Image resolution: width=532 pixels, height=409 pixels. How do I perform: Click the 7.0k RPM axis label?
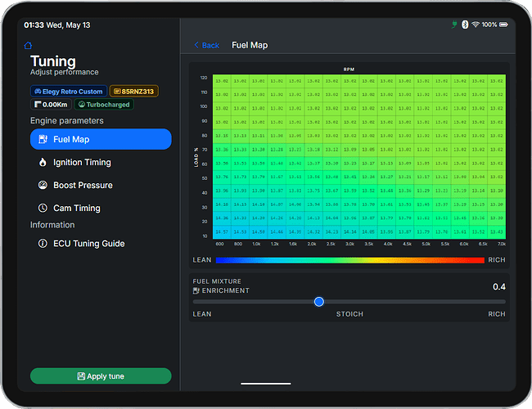pyautogui.click(x=502, y=244)
